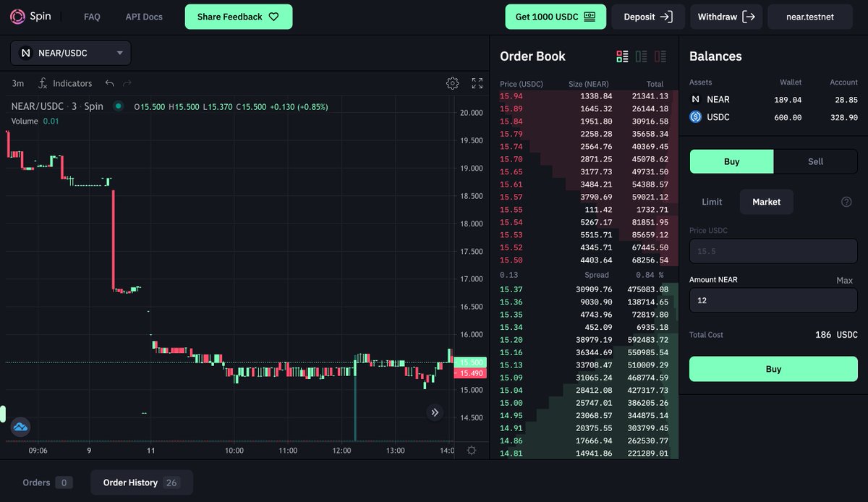Click the scroll to latest bar chevron

coord(435,412)
